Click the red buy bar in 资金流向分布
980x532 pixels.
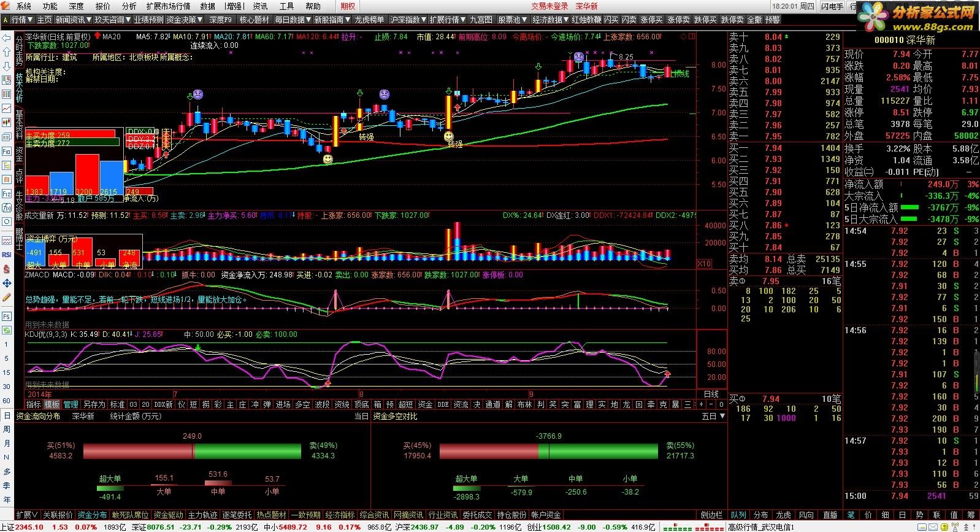(137, 452)
